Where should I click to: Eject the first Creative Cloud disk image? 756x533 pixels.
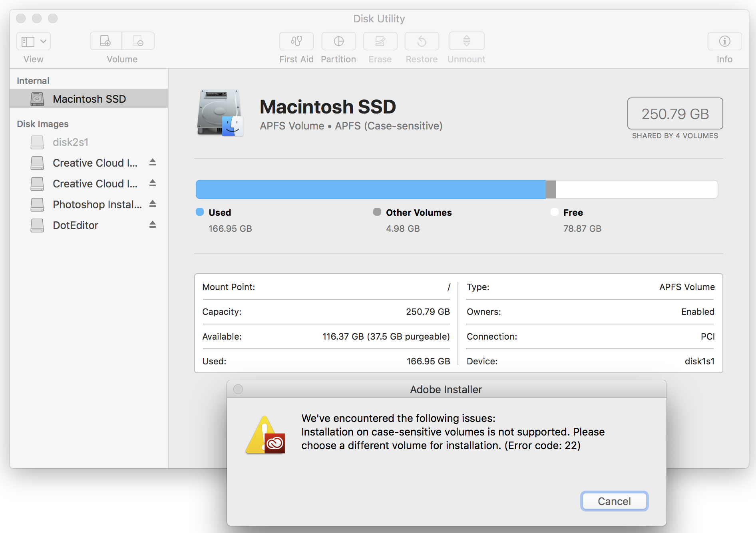pos(153,163)
